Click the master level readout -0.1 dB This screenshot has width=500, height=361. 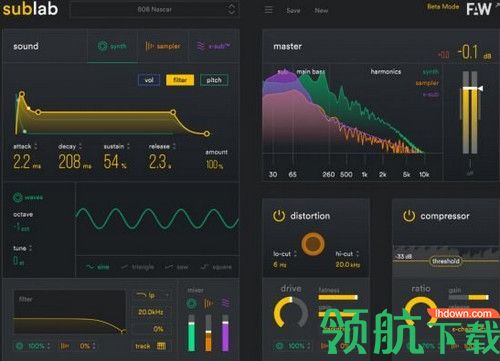[474, 53]
